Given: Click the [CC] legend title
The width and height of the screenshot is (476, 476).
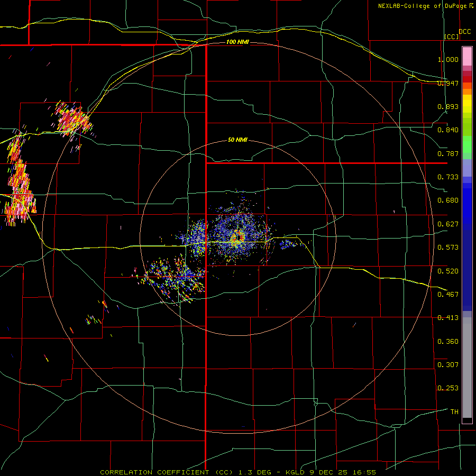Looking at the screenshot, I should (452, 36).
